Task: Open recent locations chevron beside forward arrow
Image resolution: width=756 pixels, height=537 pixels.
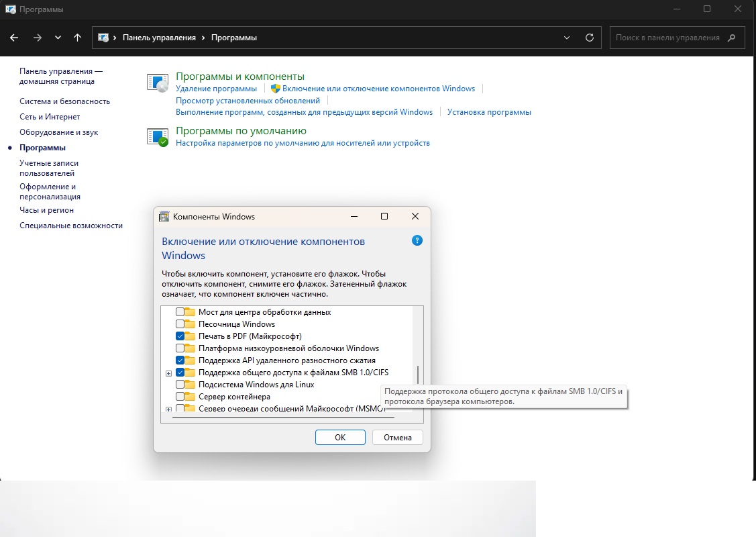Action: coord(58,38)
